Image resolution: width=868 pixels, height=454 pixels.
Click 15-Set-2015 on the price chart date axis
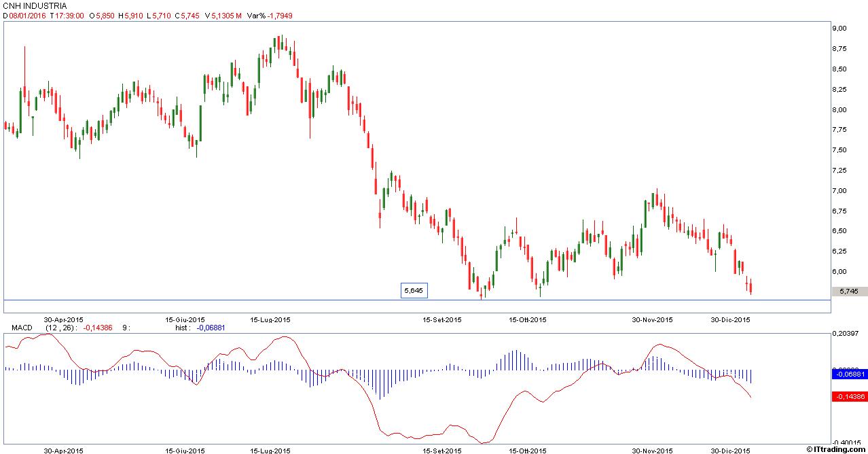coord(442,319)
